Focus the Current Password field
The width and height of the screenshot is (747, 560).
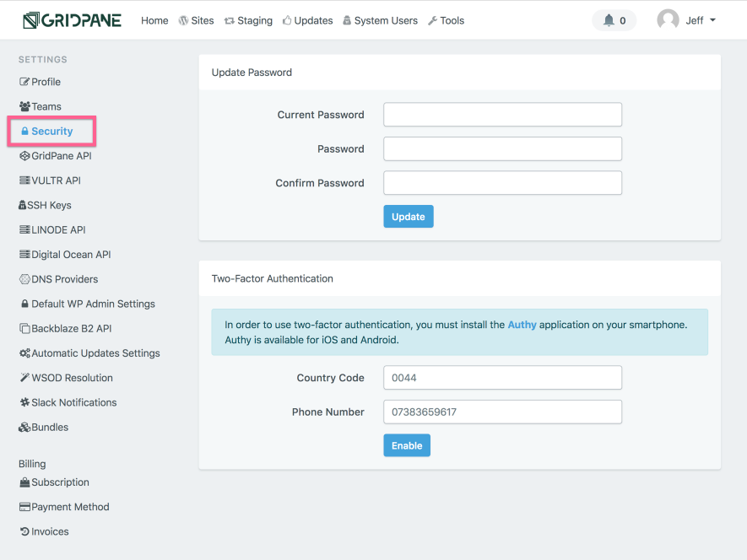pyautogui.click(x=502, y=115)
